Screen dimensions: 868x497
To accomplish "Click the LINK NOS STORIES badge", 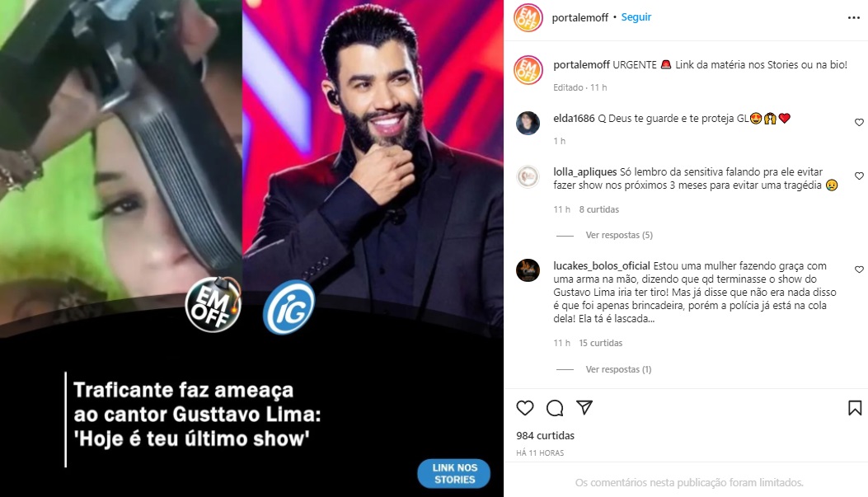I will (454, 473).
